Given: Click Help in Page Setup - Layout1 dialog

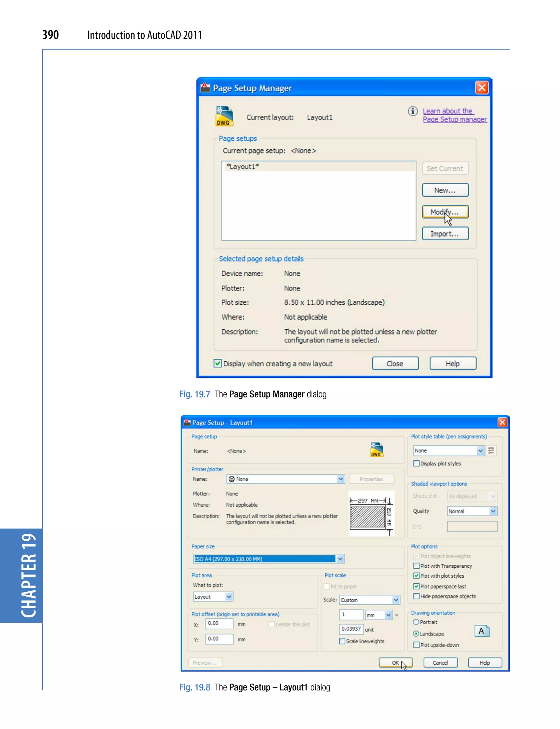Looking at the screenshot, I should pos(485,662).
